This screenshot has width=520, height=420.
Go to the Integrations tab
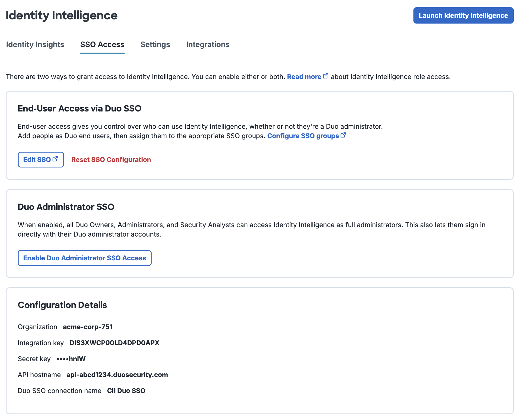point(208,44)
